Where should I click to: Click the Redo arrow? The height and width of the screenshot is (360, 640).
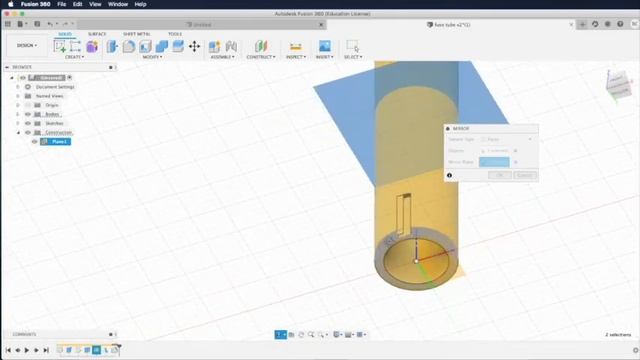click(65, 24)
